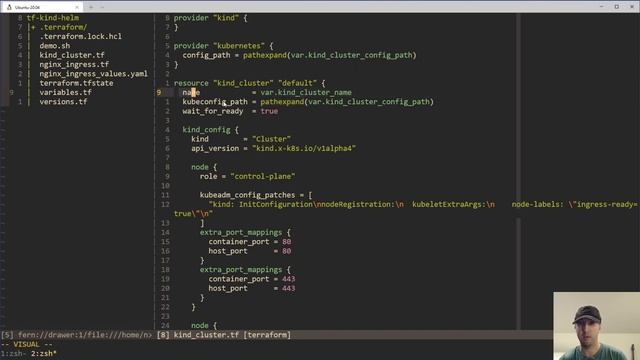Open .terraform.lock.hcl in the file drawer

pyautogui.click(x=80, y=36)
